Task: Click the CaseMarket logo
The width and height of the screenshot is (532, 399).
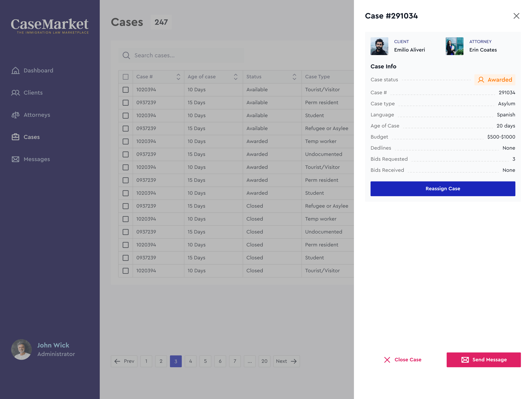Action: [x=50, y=26]
